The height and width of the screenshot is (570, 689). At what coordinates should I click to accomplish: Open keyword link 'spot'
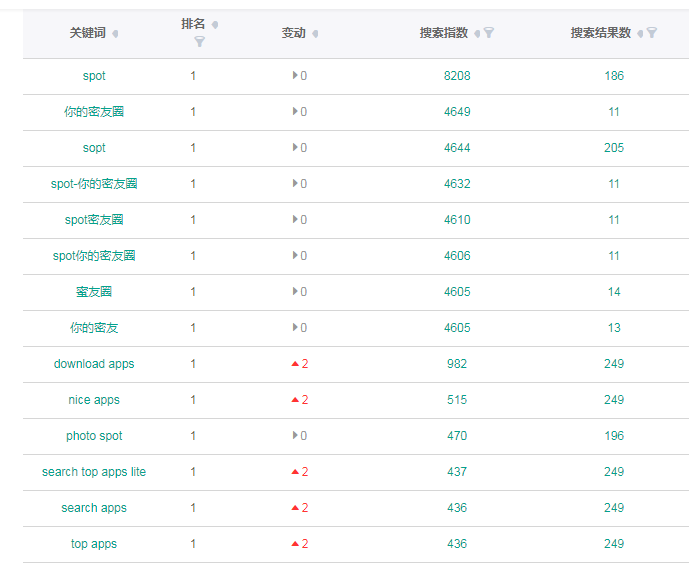[94, 76]
